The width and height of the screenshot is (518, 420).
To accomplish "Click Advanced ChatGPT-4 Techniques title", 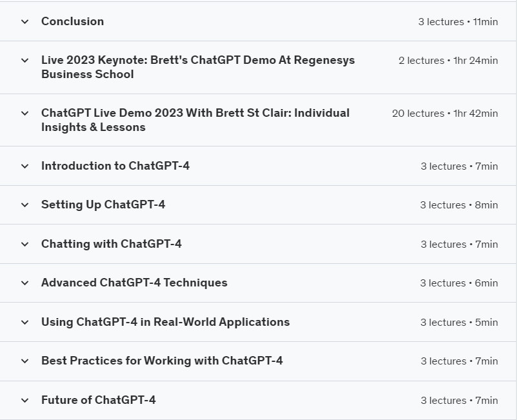I will click(134, 283).
